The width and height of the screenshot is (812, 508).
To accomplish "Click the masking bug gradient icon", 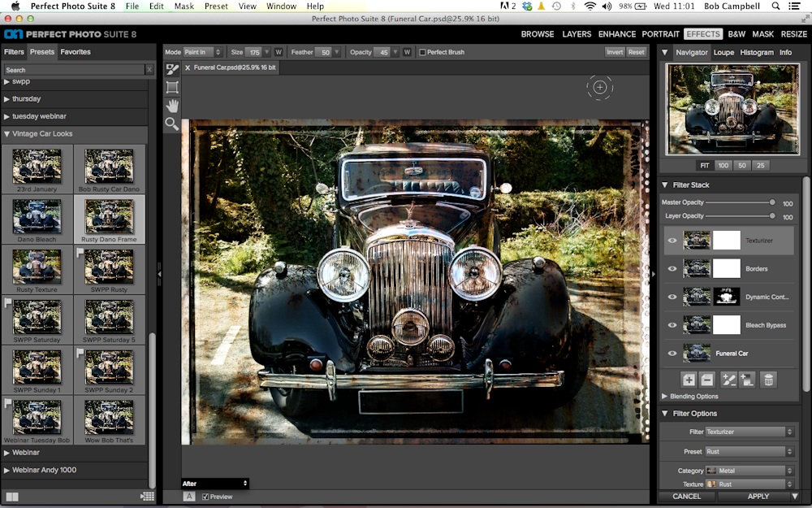I will (x=747, y=380).
